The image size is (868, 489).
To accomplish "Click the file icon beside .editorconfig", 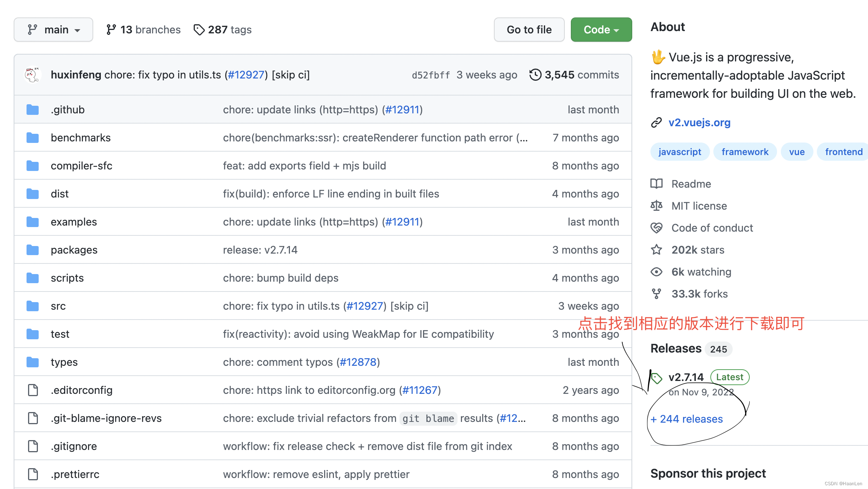I will [33, 390].
